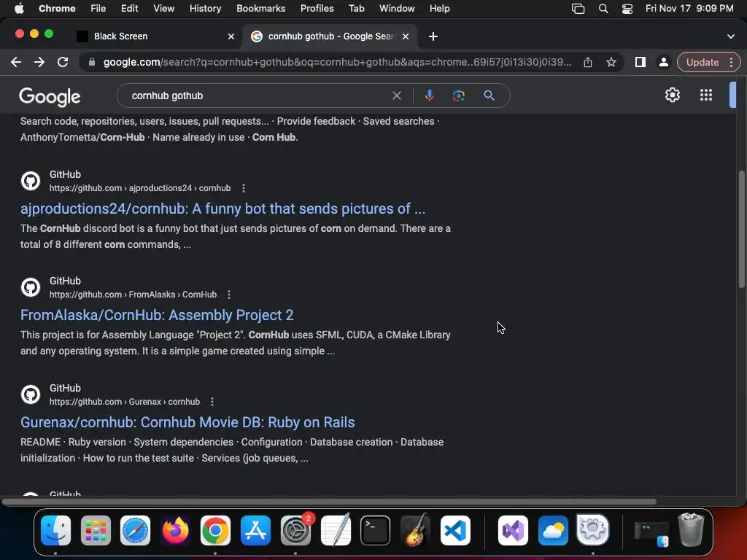Open Chrome's three-dot menu
Screen dimensions: 747x560
tap(731, 63)
